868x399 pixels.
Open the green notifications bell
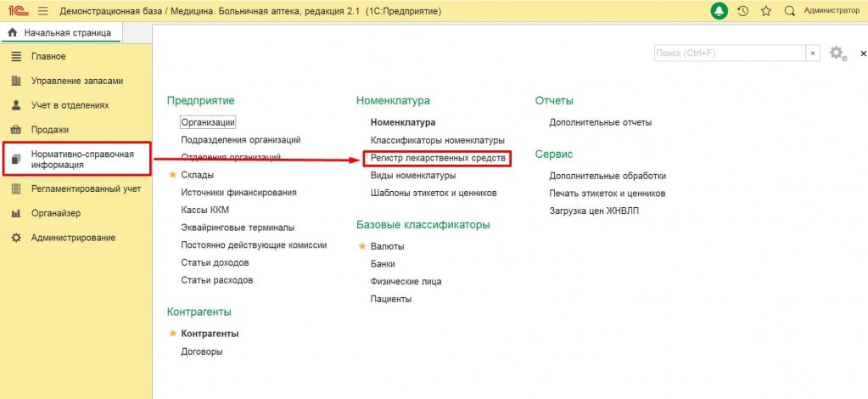point(719,11)
